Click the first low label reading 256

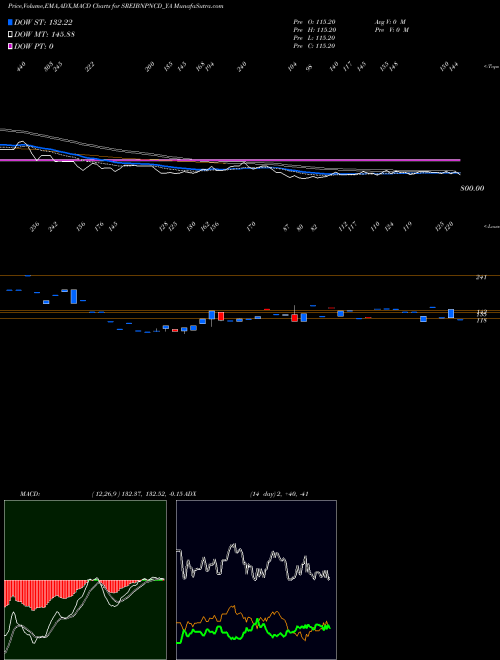coord(35,226)
